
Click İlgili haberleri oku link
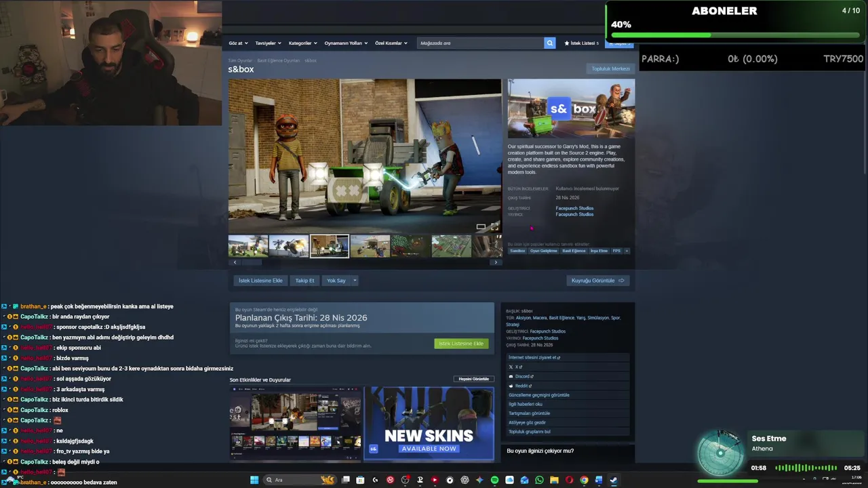point(526,404)
